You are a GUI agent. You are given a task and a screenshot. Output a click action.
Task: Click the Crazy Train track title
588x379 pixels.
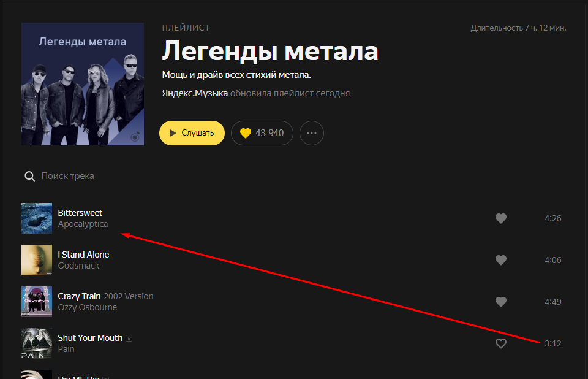[x=79, y=296]
